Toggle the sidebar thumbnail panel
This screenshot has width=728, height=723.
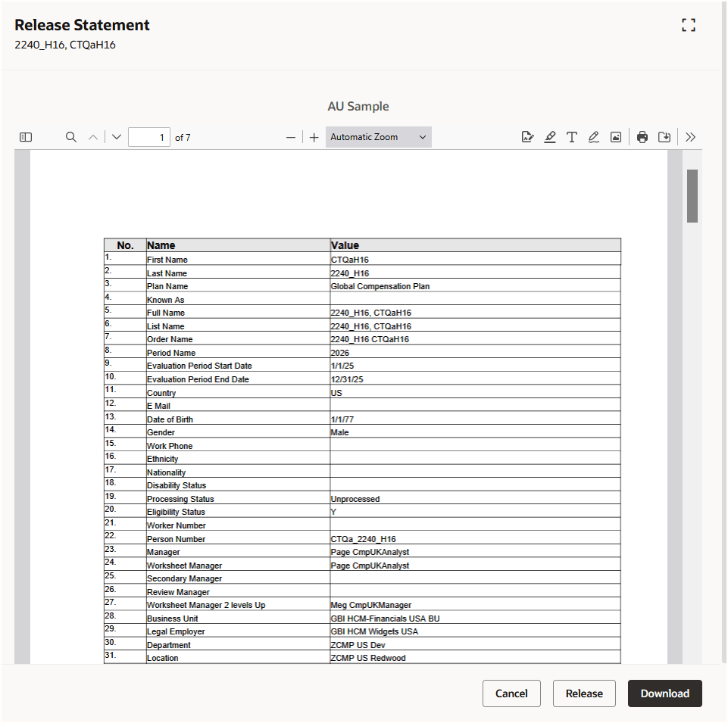pyautogui.click(x=25, y=137)
